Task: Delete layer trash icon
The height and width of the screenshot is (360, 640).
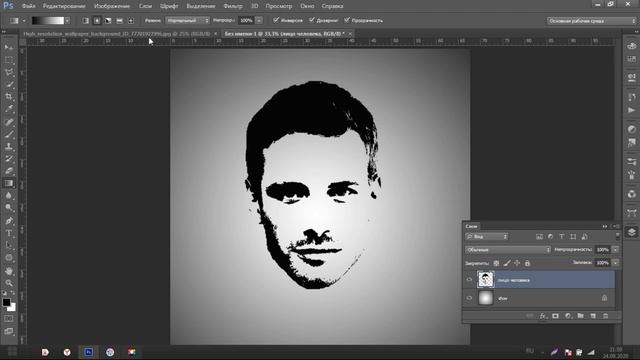Action: (606, 316)
